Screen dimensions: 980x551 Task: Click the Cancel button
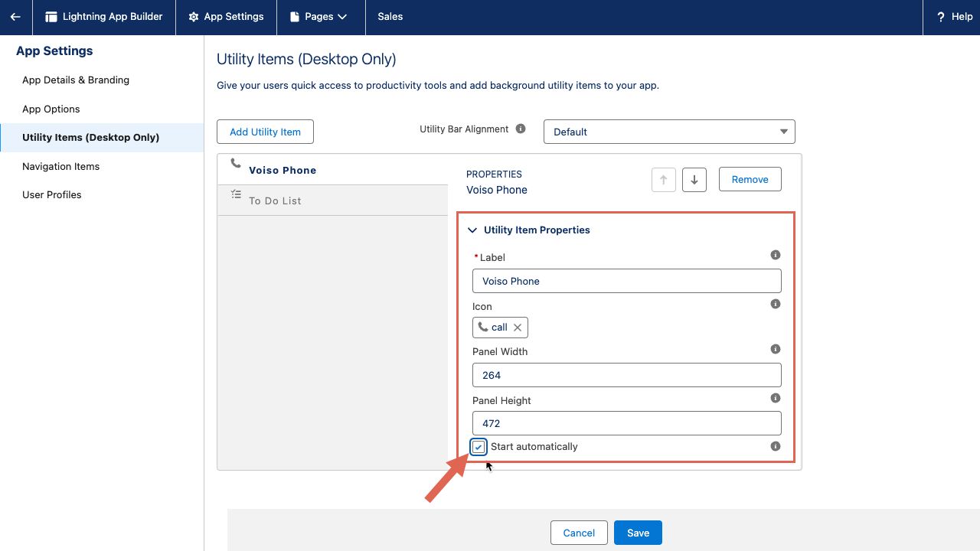(579, 533)
